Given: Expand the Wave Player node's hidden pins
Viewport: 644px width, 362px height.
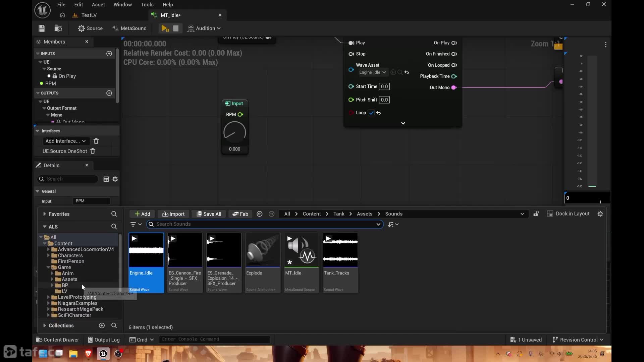Looking at the screenshot, I should tap(403, 123).
